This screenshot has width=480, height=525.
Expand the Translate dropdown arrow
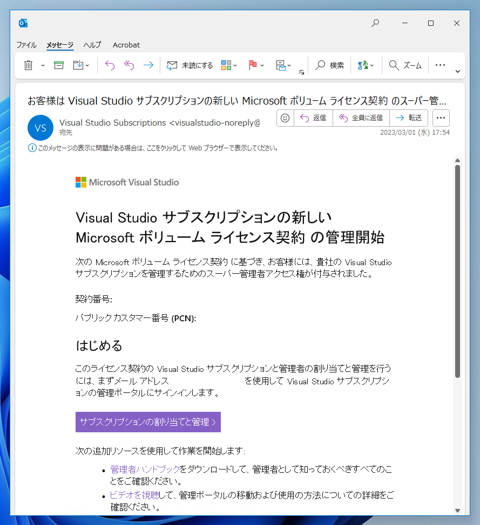pos(372,66)
